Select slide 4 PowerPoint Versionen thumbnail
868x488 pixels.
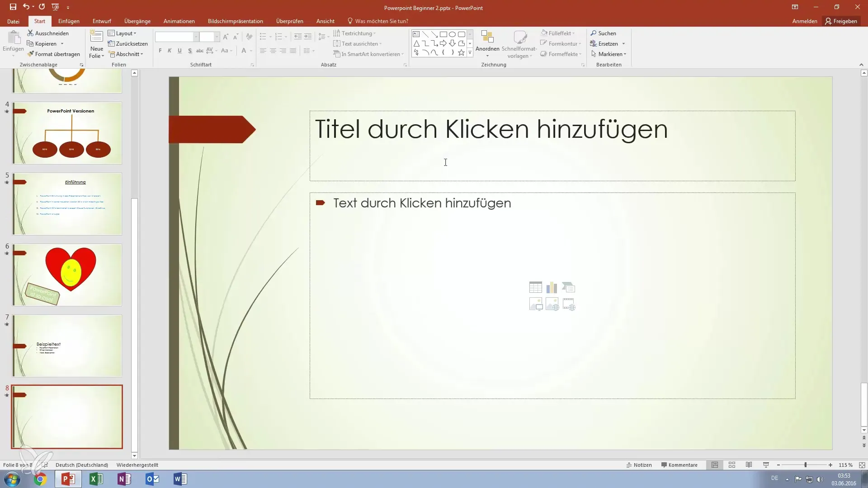[x=67, y=133]
